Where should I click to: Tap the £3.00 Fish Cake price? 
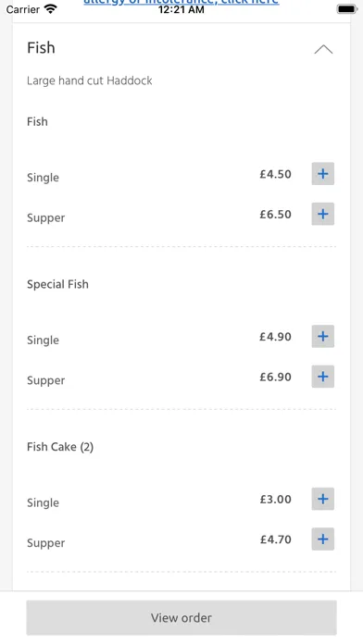point(275,500)
